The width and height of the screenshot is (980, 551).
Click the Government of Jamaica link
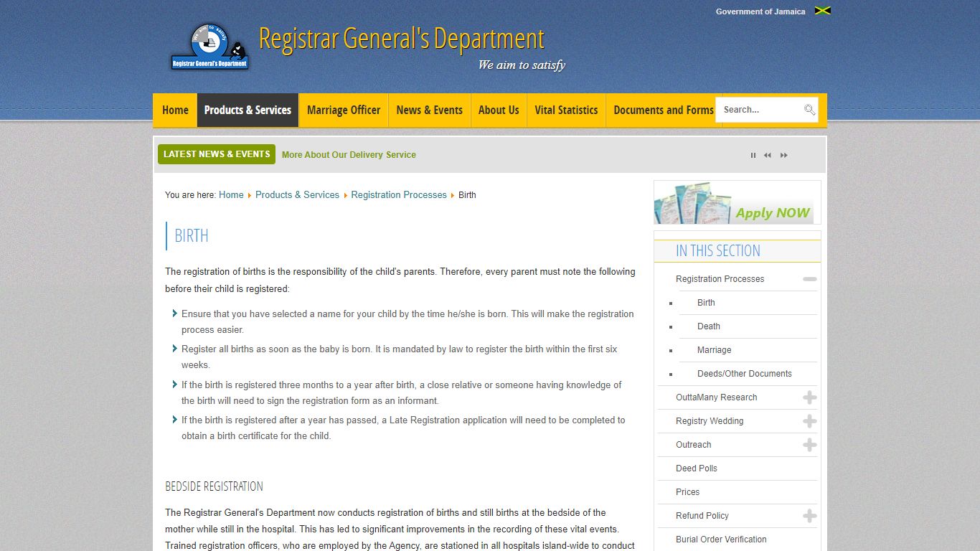click(x=760, y=11)
